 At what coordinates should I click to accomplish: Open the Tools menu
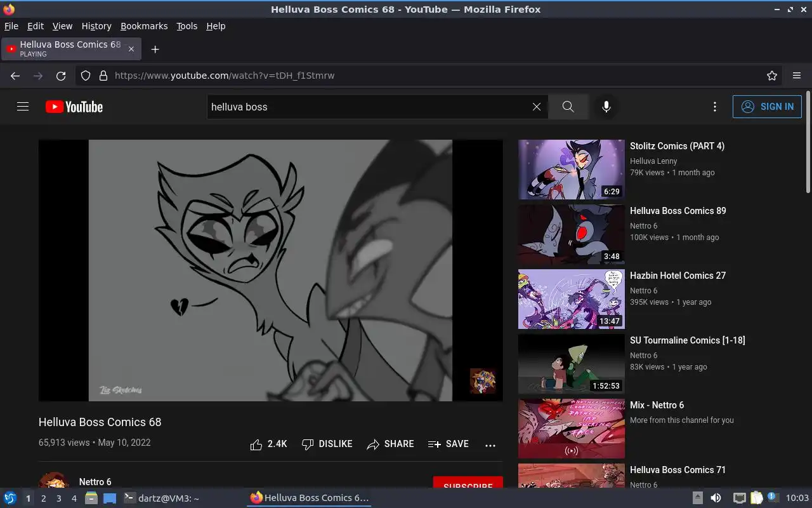(x=187, y=26)
